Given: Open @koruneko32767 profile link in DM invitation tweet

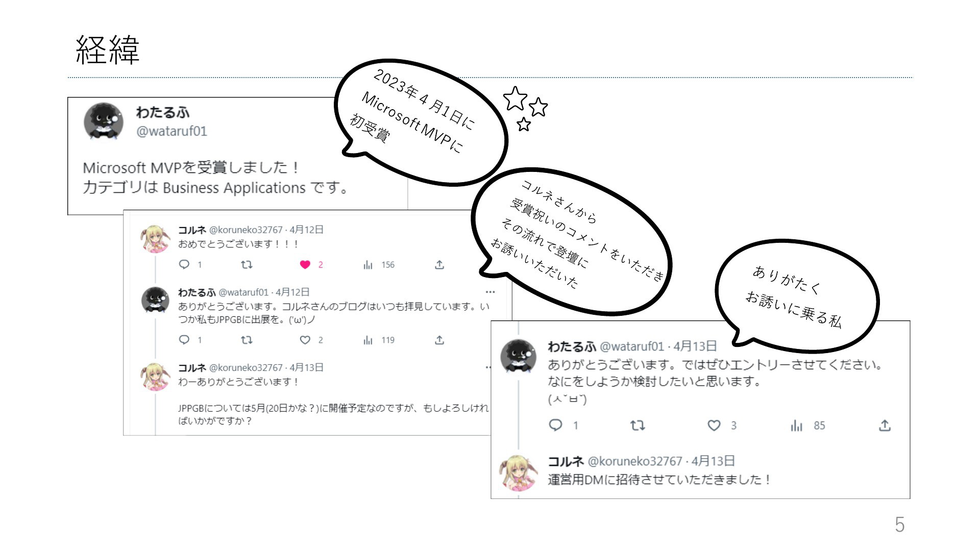Looking at the screenshot, I should [x=635, y=461].
